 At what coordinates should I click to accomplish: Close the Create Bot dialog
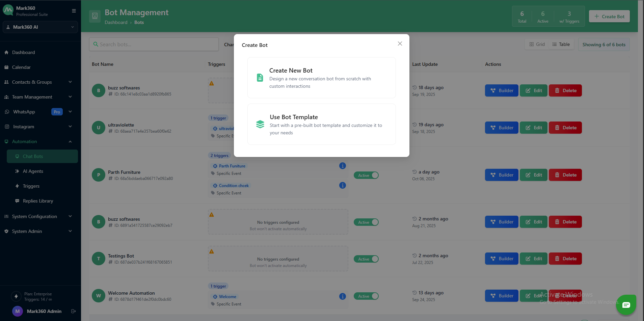coord(400,44)
